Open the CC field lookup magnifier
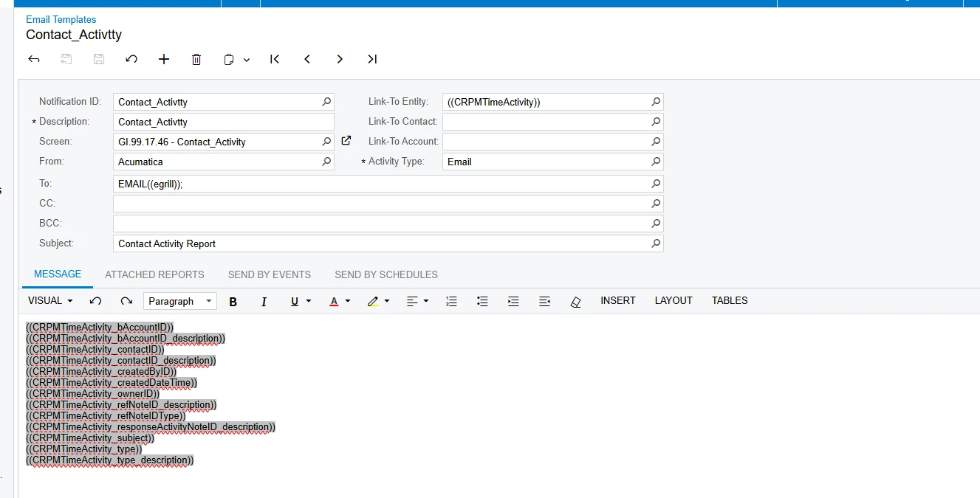 (656, 203)
